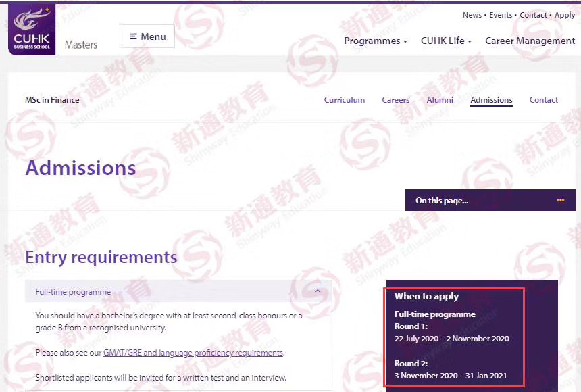581x392 pixels.
Task: Select MSc in Finance title link
Action: click(52, 100)
